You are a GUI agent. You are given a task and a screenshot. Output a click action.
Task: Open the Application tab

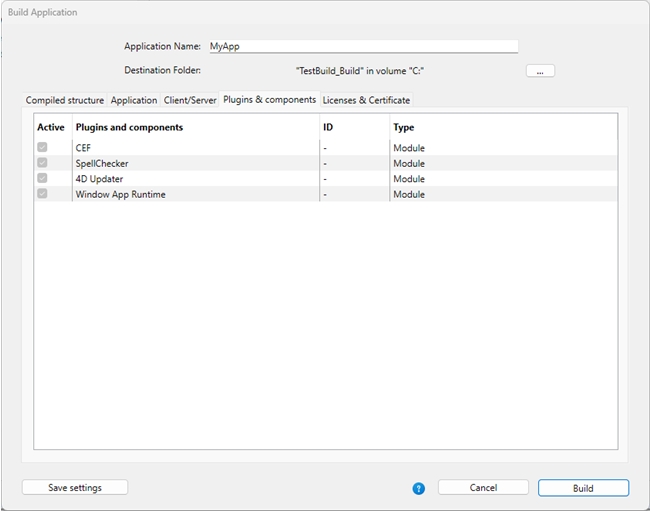(x=134, y=100)
